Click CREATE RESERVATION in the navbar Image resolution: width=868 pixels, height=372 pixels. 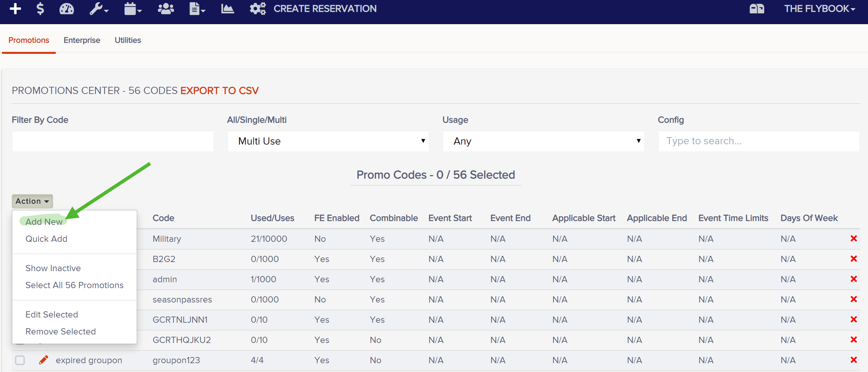[325, 9]
